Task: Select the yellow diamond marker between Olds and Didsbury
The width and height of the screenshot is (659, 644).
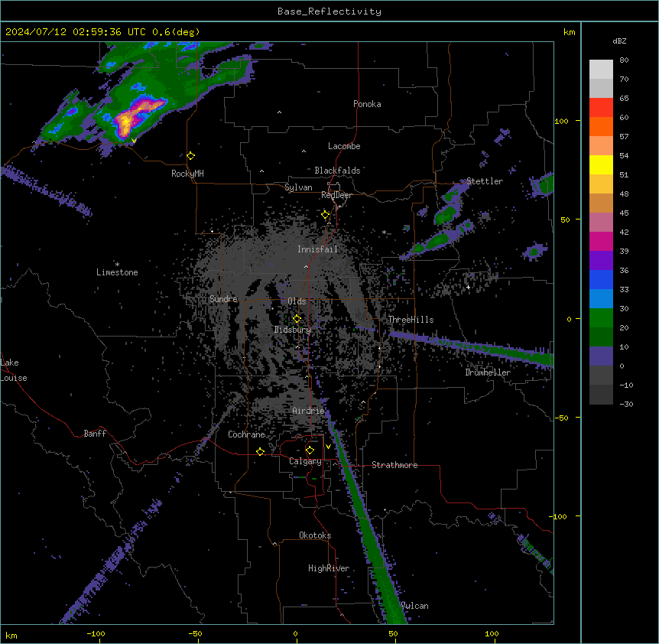Action: (297, 319)
